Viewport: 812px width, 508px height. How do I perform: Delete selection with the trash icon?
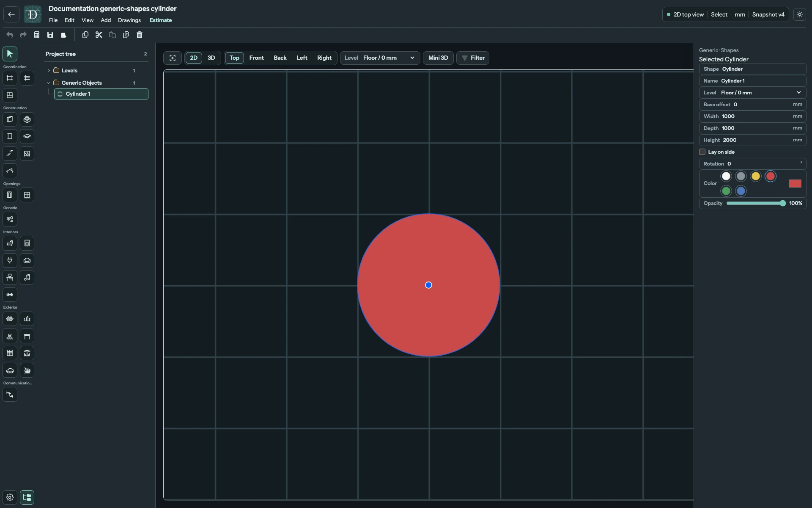[140, 35]
